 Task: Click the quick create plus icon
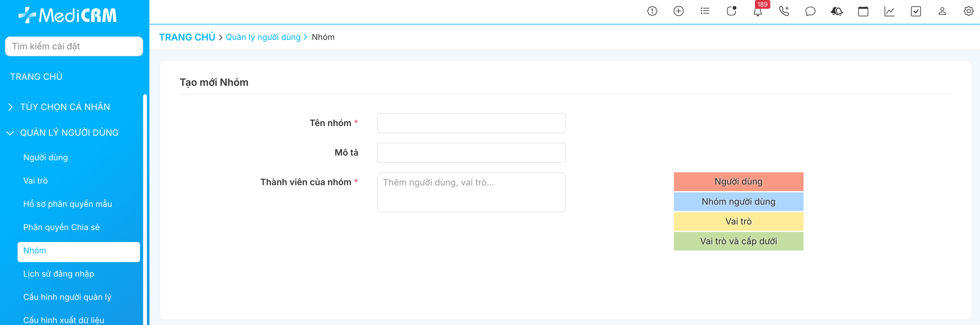(x=678, y=11)
